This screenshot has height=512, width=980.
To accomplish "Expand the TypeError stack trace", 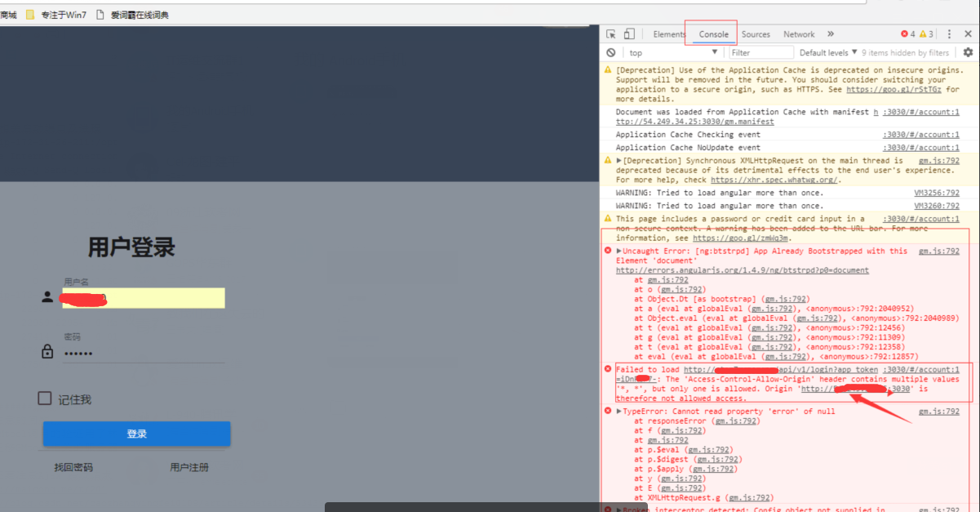I will (619, 411).
